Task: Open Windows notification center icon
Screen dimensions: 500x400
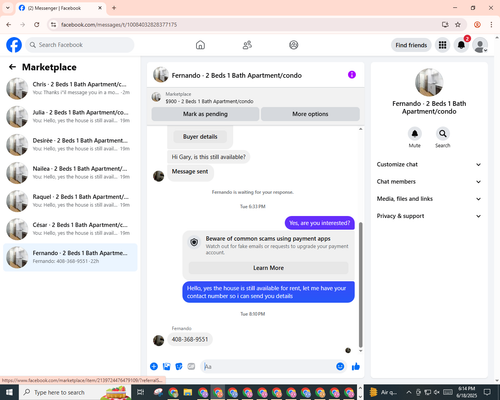Action: (x=487, y=392)
